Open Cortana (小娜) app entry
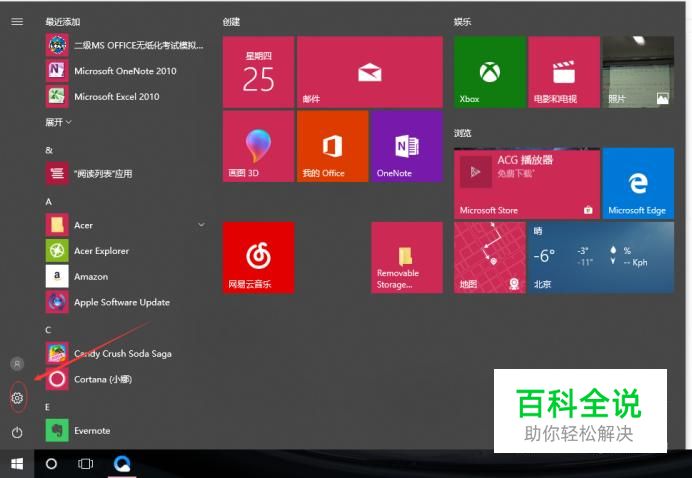This screenshot has height=478, width=692. coord(125,379)
